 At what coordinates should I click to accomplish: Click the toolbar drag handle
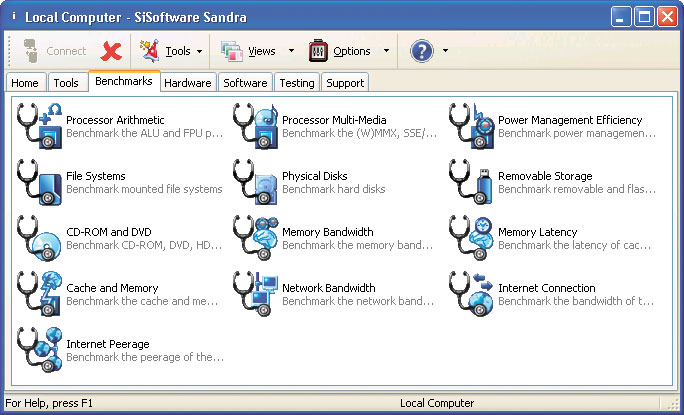[9, 51]
